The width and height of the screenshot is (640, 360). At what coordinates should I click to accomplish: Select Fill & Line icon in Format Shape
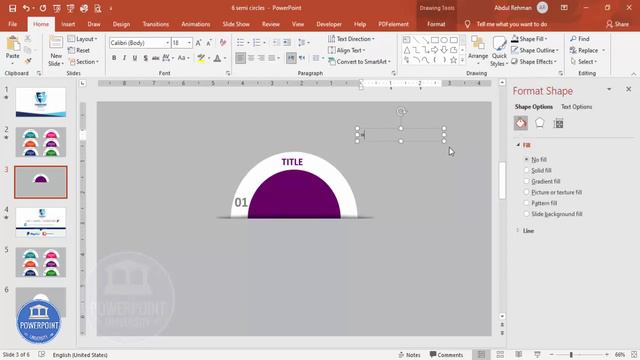(x=521, y=123)
